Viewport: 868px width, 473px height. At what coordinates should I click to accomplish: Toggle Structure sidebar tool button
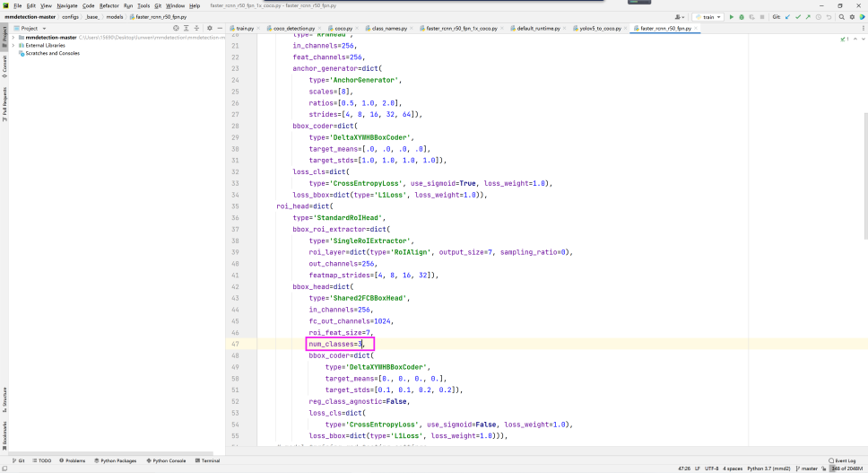click(4, 399)
